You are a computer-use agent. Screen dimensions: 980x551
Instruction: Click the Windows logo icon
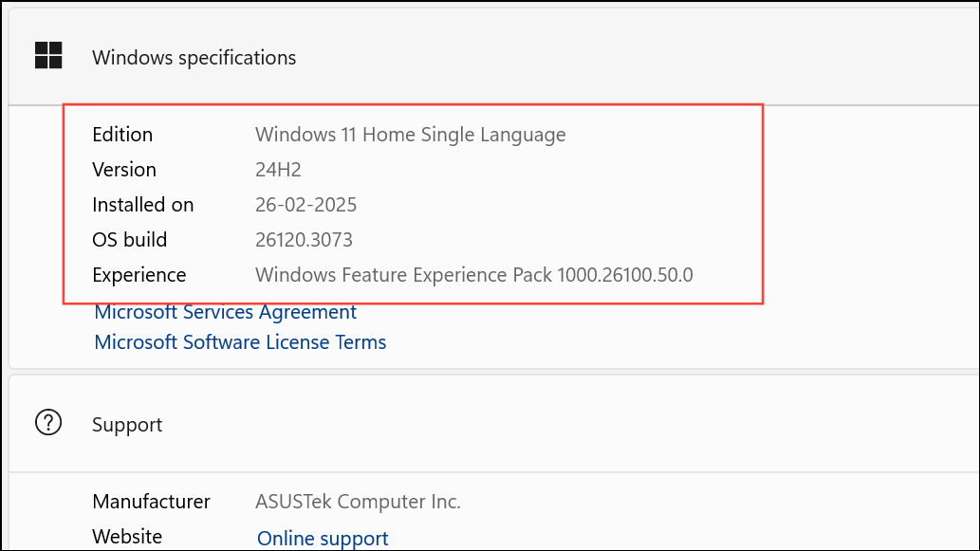pyautogui.click(x=48, y=56)
